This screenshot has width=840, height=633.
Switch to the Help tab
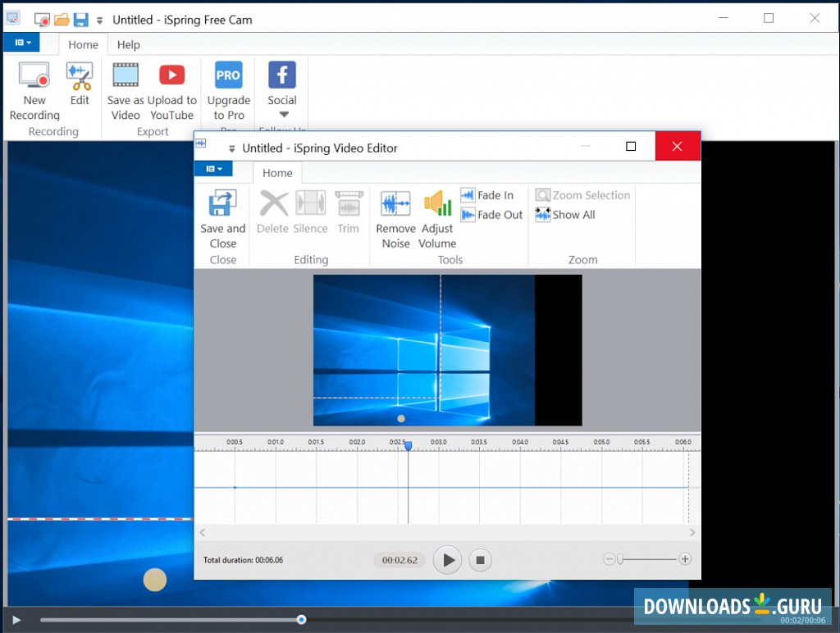128,45
